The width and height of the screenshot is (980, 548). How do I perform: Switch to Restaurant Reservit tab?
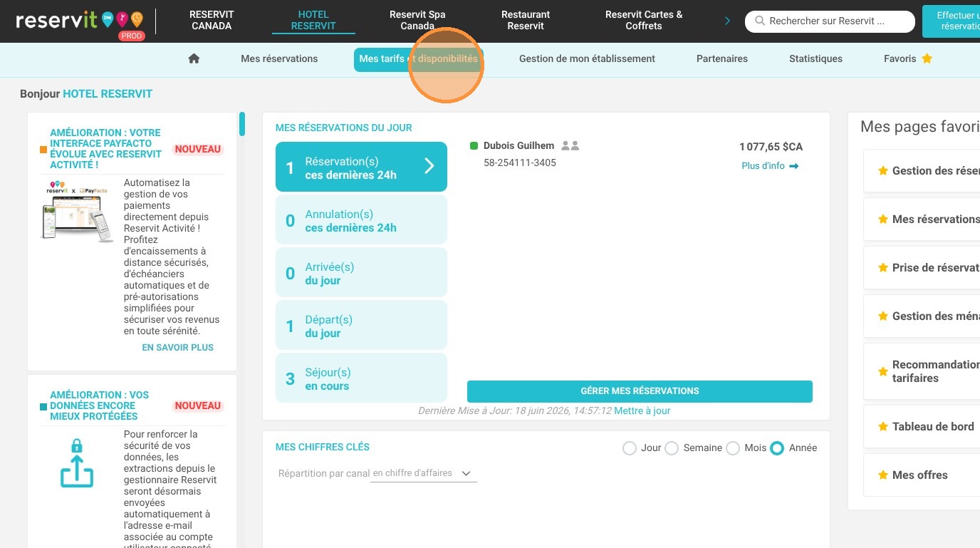tap(526, 20)
